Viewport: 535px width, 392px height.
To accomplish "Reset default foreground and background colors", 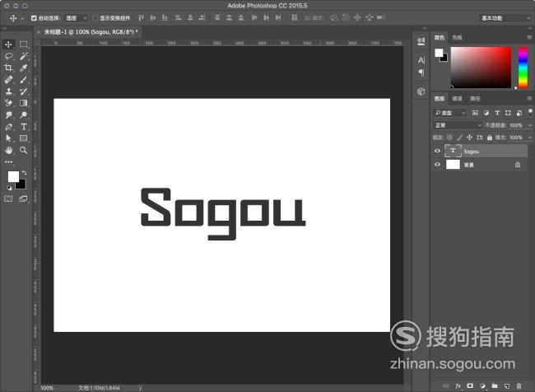I will coord(9,188).
